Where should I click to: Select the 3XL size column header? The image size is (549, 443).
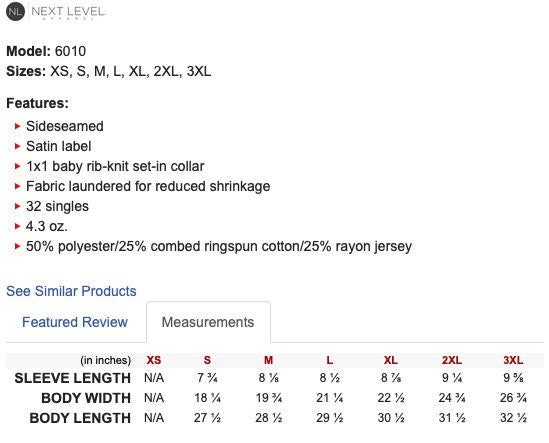(513, 360)
